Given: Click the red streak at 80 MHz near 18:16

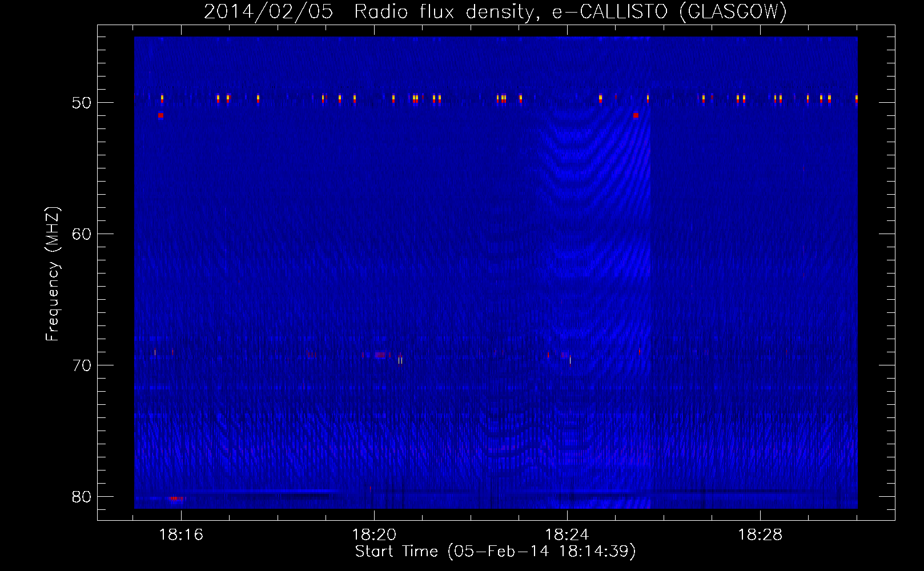Looking at the screenshot, I should tap(176, 498).
